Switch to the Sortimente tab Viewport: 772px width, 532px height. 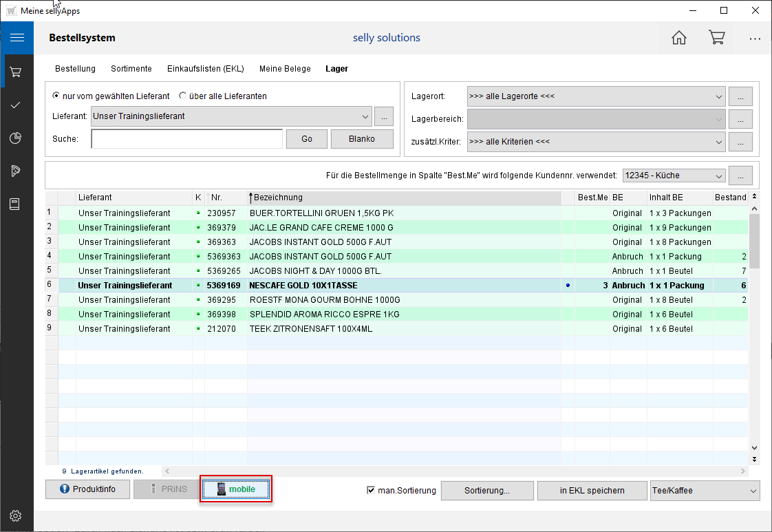pos(131,69)
